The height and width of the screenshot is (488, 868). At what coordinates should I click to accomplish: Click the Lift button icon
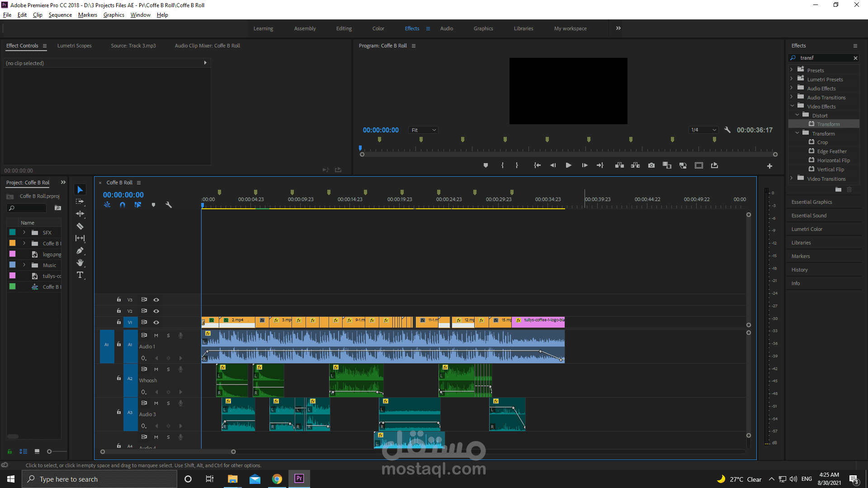coord(619,165)
